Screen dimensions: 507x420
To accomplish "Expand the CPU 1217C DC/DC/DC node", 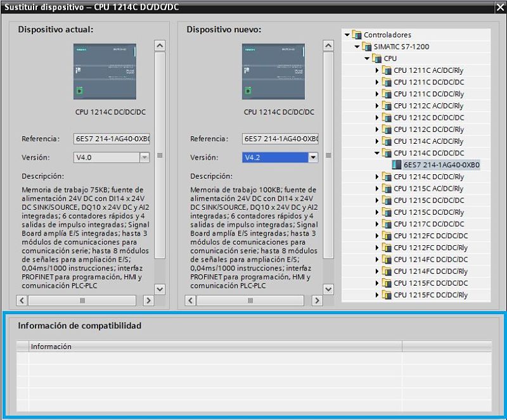I will point(377,224).
